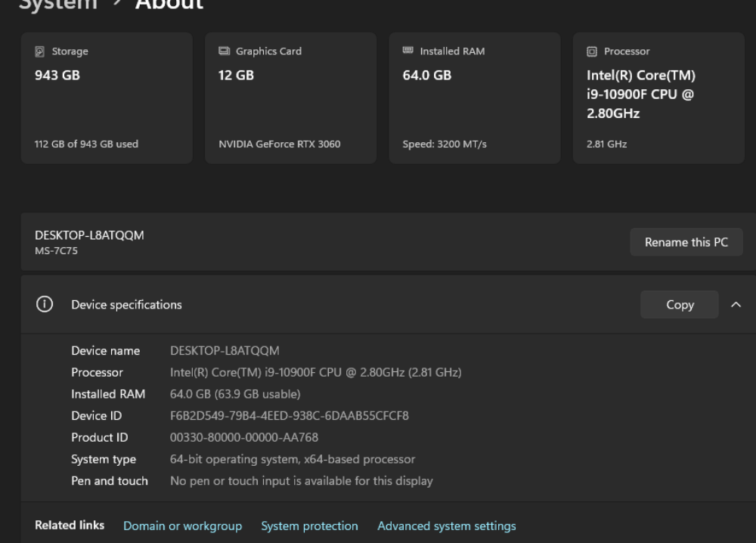Click the 'System type' label
The width and height of the screenshot is (756, 543).
[104, 459]
